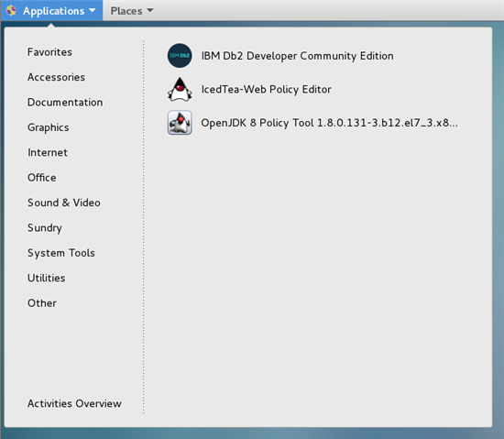
Task: Browse the Graphics category
Action: pos(49,127)
